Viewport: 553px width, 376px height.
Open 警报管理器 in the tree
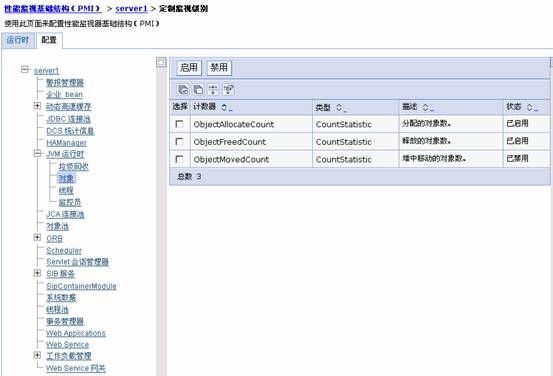click(65, 83)
